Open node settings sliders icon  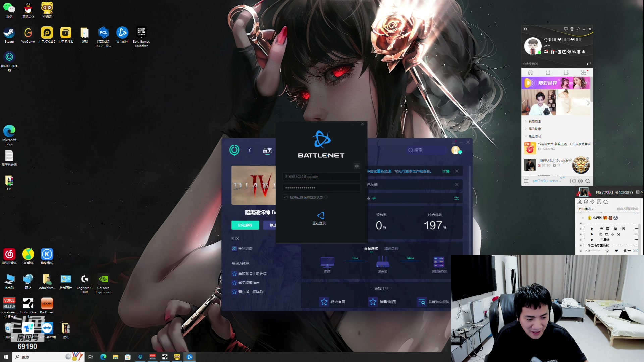coord(457,198)
